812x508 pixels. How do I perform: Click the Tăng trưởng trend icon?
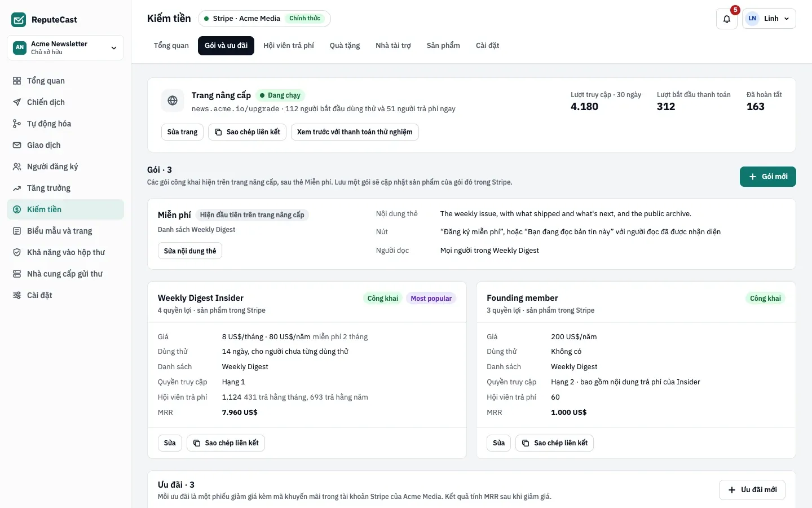pyautogui.click(x=17, y=188)
